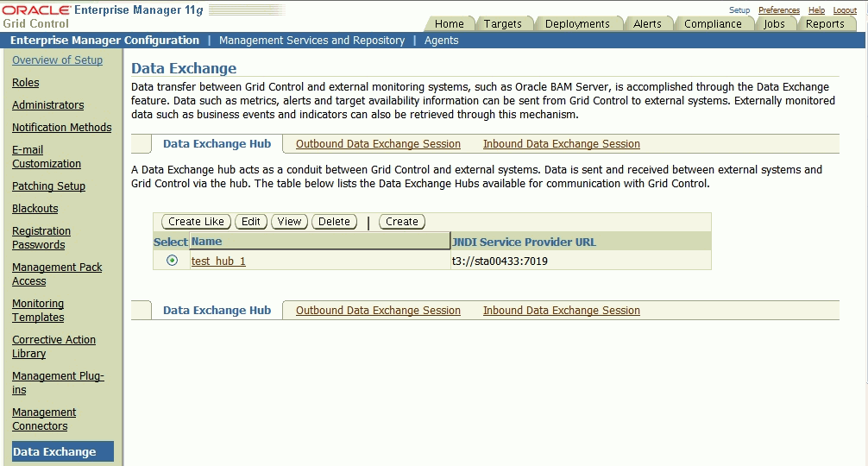Image resolution: width=868 pixels, height=466 pixels.
Task: Click the Create button
Action: 402,222
